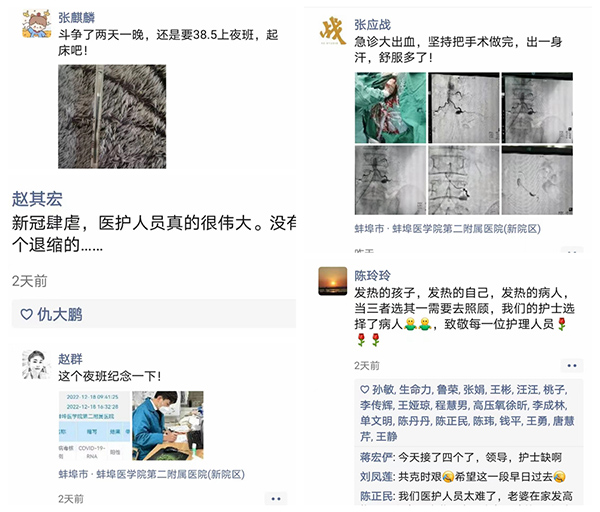Open two-dot menu under 陈玲玲's post
Screen dimensions: 600x512
(572, 365)
